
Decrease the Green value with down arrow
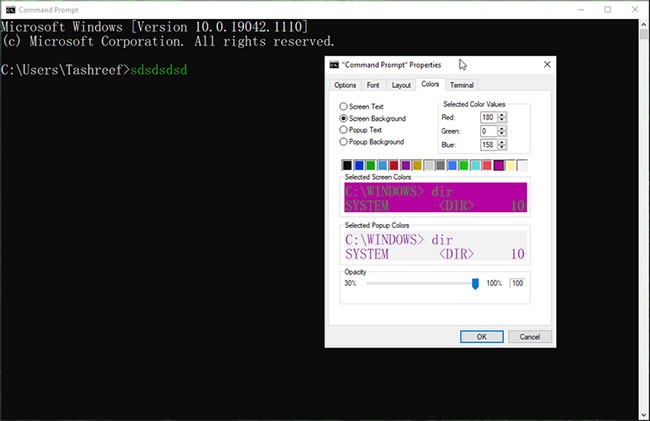(502, 133)
